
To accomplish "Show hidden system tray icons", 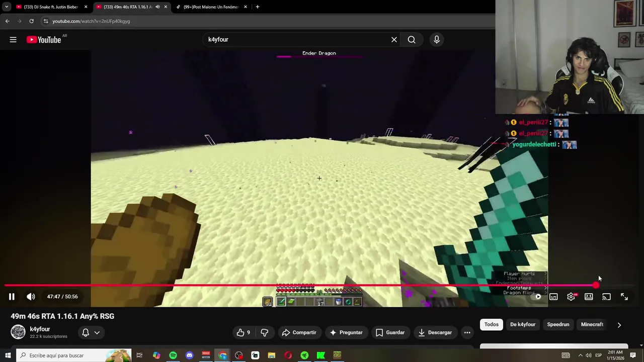I will coord(580,355).
